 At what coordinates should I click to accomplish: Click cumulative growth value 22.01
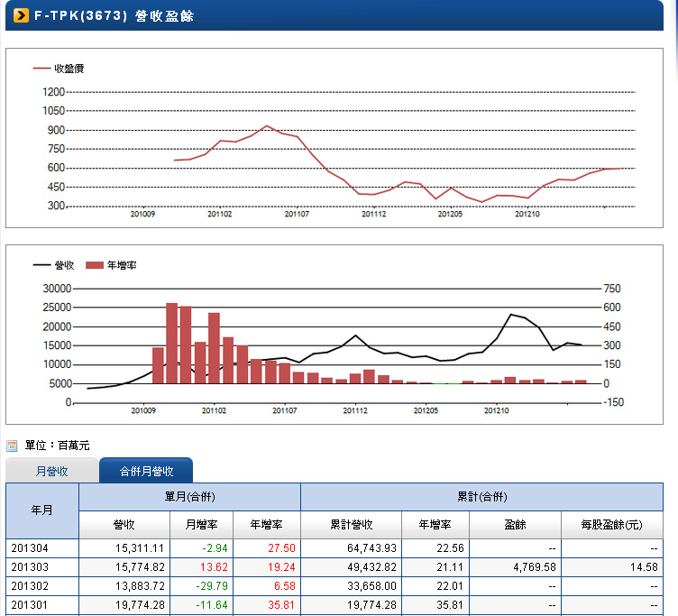(x=450, y=586)
